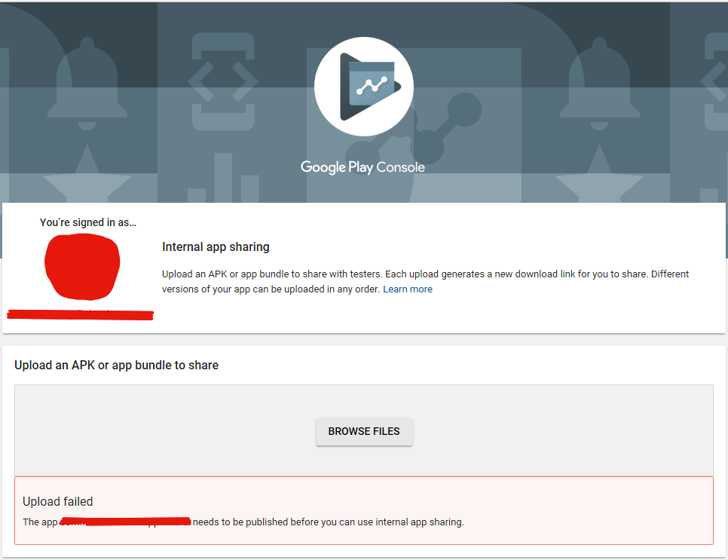
Task: Click the Google Play Console logo icon
Action: click(x=363, y=87)
